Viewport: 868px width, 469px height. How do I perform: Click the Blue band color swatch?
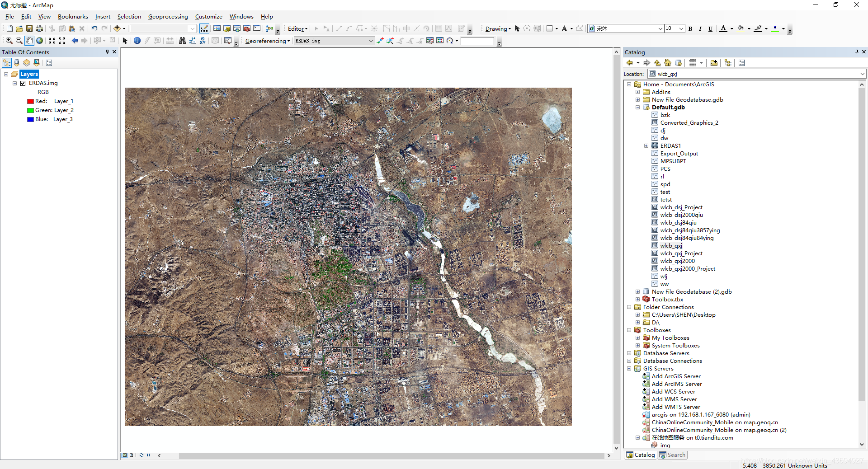click(30, 119)
